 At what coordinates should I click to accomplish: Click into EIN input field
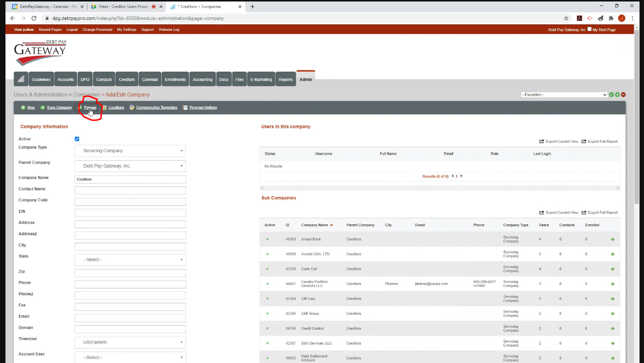click(130, 213)
